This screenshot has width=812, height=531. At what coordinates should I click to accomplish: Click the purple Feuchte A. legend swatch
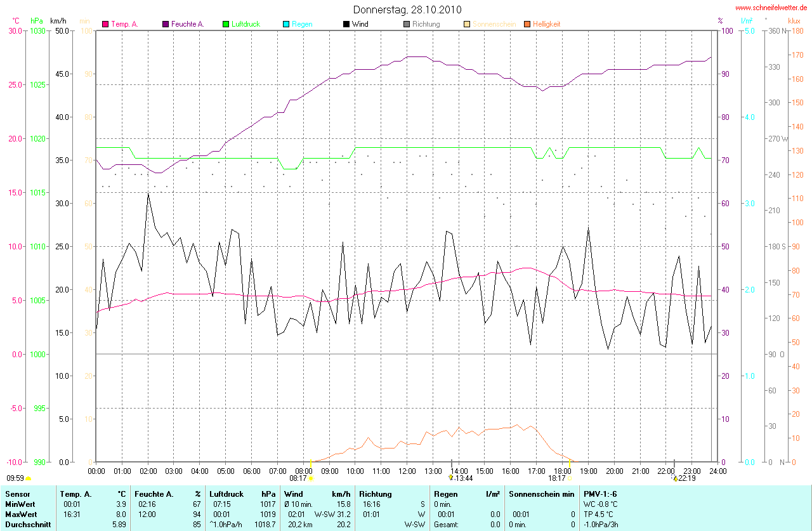point(166,24)
